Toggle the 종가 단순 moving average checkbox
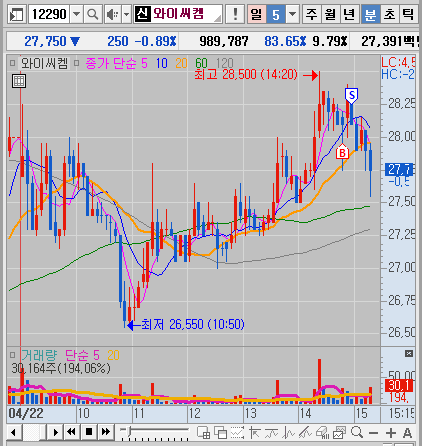Viewport: 422px width, 446px height. [76, 63]
